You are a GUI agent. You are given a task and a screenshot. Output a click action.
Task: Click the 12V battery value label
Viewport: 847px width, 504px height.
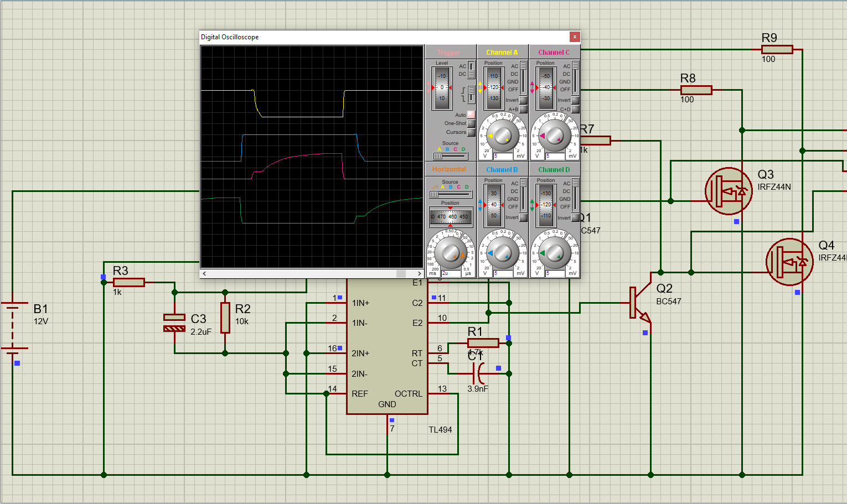(x=41, y=321)
